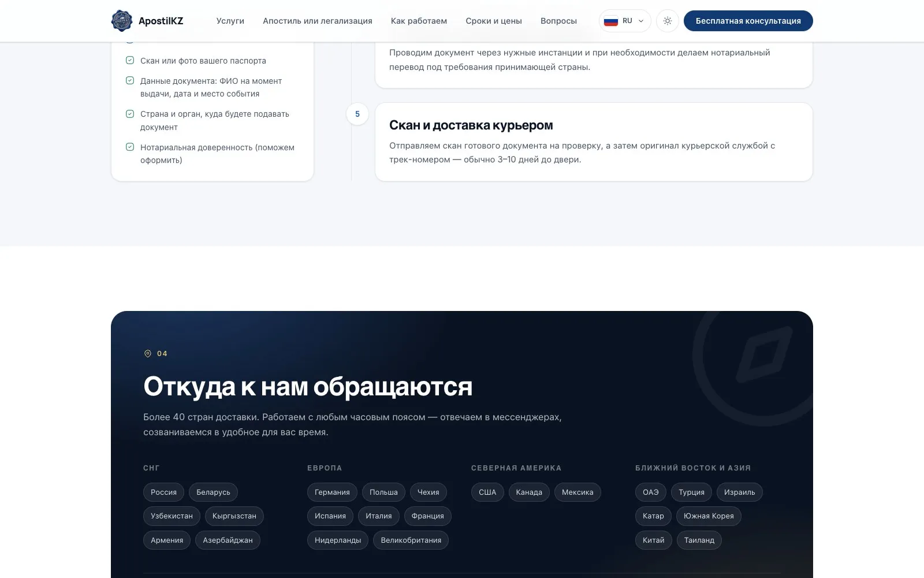The image size is (924, 578).
Task: Select the Великобритания chip
Action: (411, 540)
